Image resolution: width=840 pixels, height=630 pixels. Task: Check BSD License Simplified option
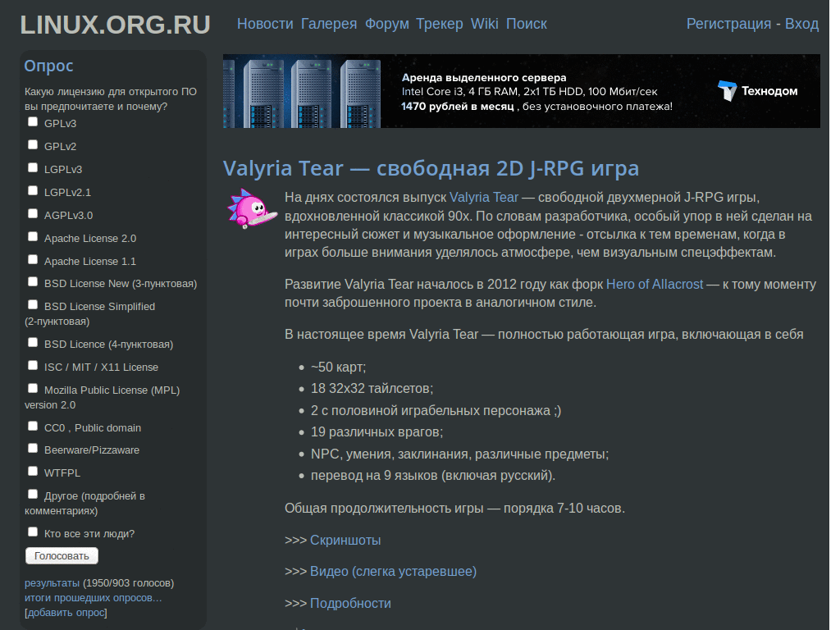33,305
